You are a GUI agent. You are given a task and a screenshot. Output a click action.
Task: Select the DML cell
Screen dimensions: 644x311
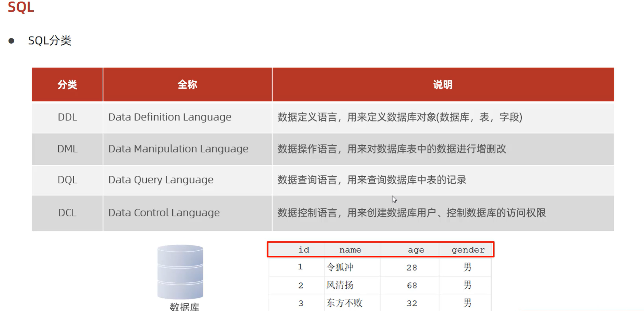click(x=67, y=149)
